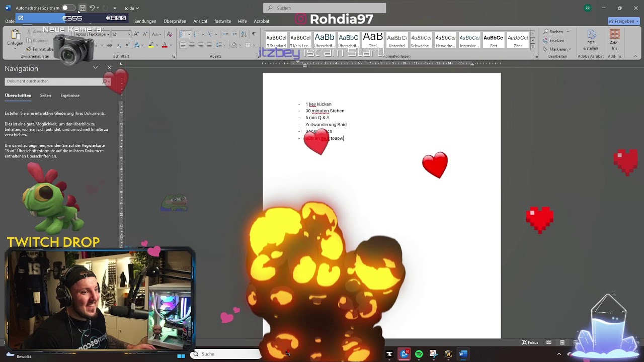Toggle strikethrough formatting icon
644x362 pixels.
[109, 45]
